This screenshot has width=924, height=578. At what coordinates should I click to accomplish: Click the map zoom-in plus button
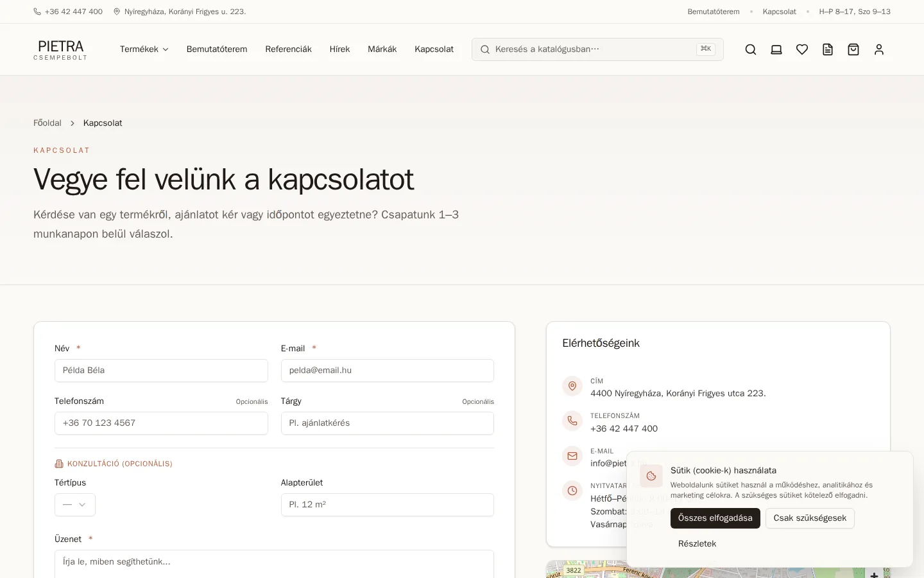click(874, 574)
